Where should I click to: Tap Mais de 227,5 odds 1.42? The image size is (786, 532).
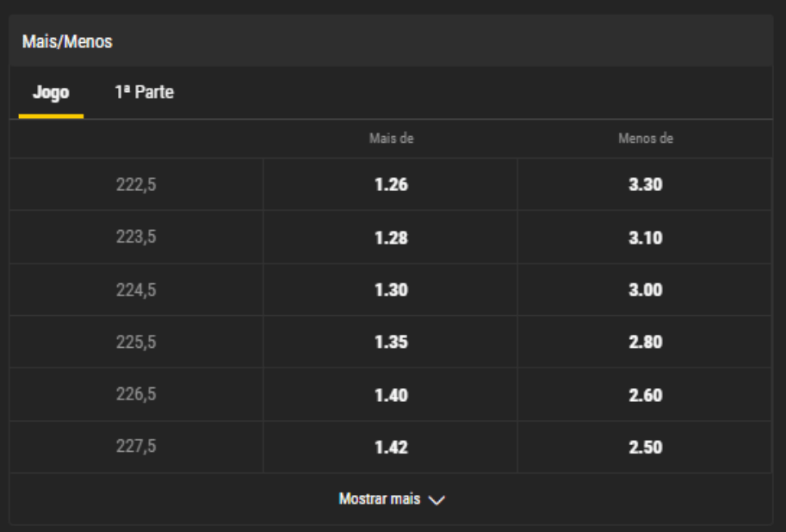click(391, 448)
